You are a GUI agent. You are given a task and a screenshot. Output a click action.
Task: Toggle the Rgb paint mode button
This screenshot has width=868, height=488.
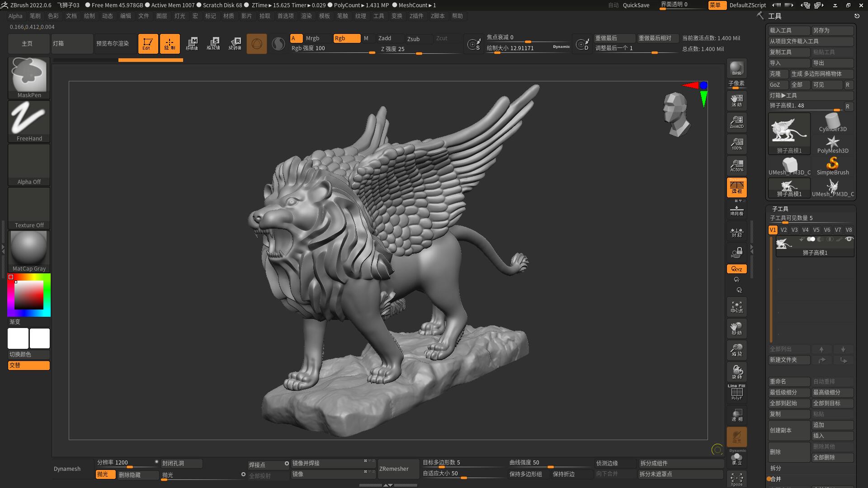(346, 38)
